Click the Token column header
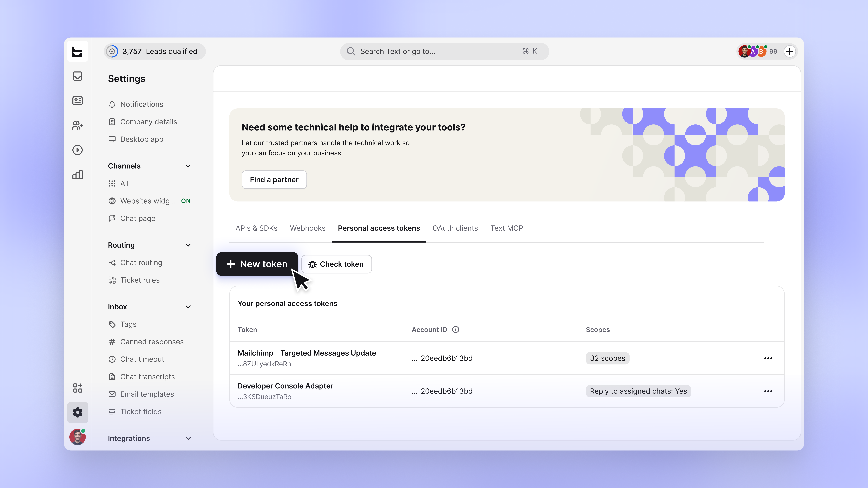 (247, 330)
